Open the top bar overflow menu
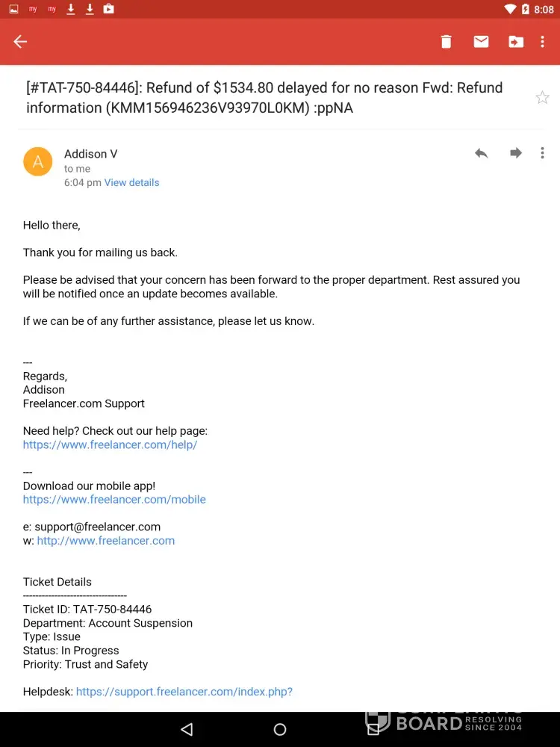 [543, 42]
